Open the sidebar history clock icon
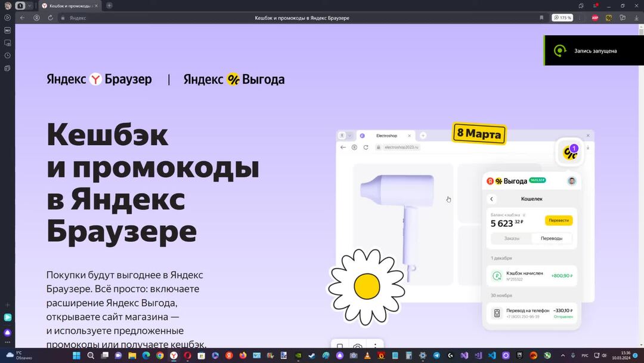 [x=7, y=56]
